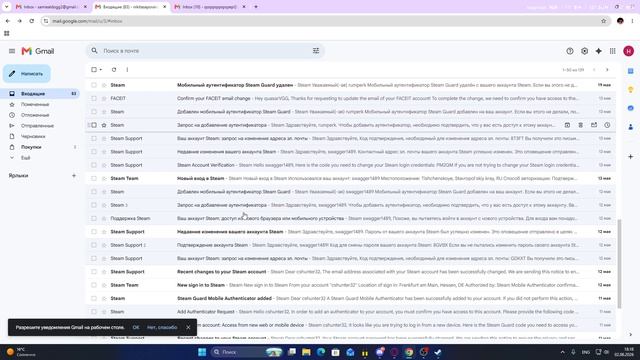Go to the newer messages page arrow

tap(594, 70)
